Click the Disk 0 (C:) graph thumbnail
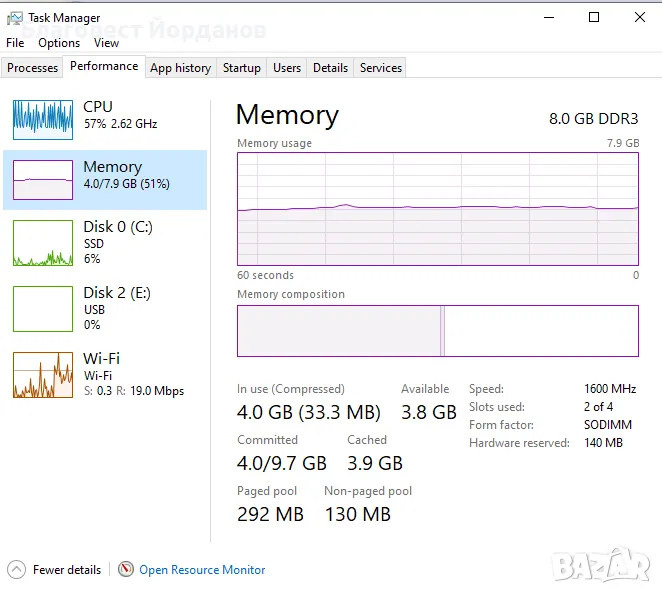The image size is (662, 594). (43, 243)
